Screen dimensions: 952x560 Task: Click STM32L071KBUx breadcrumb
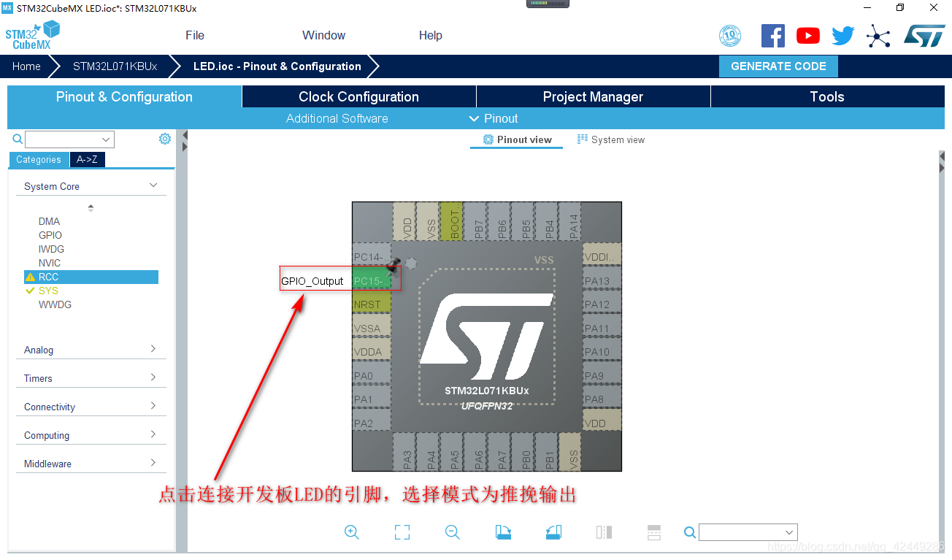[x=115, y=66]
